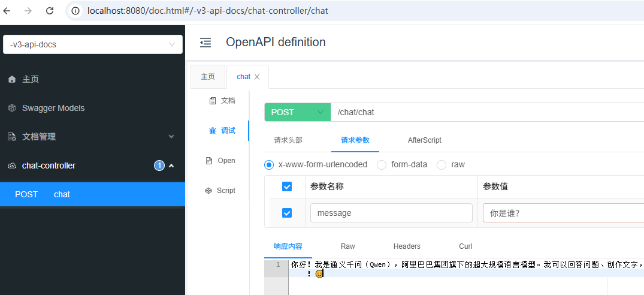The image size is (644, 295).
Task: Toggle the select-all parameters checkbox
Action: [287, 186]
